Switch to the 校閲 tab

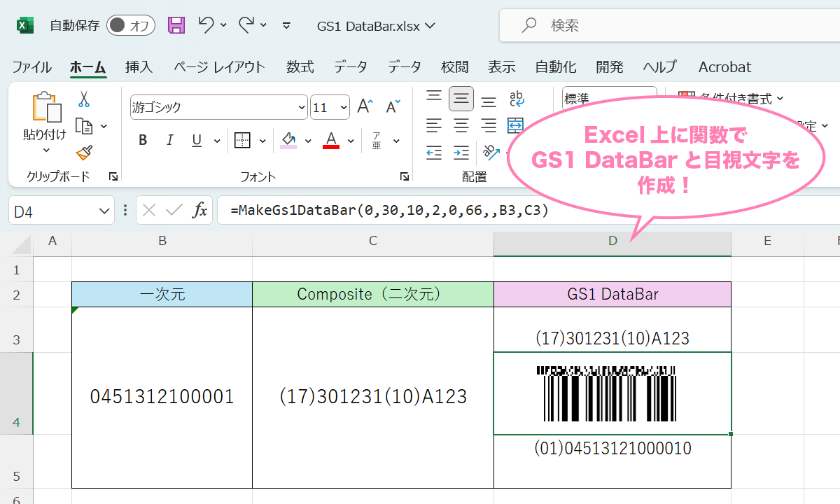pos(455,67)
